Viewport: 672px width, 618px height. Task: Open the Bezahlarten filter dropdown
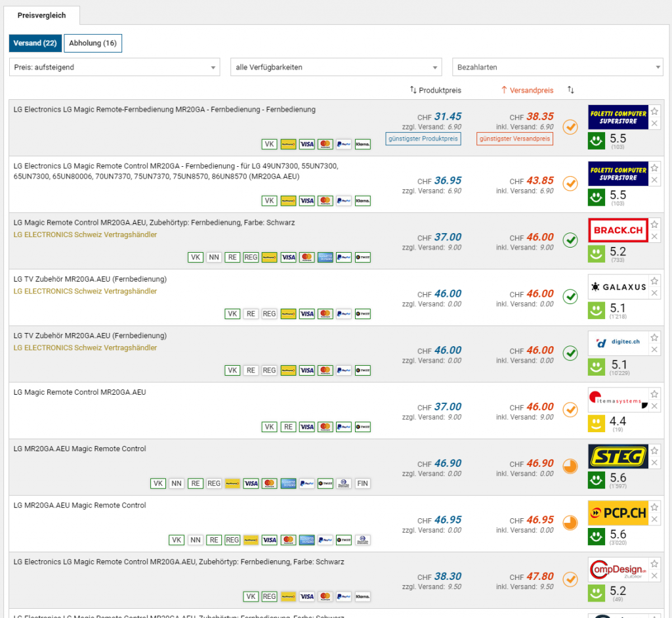557,67
